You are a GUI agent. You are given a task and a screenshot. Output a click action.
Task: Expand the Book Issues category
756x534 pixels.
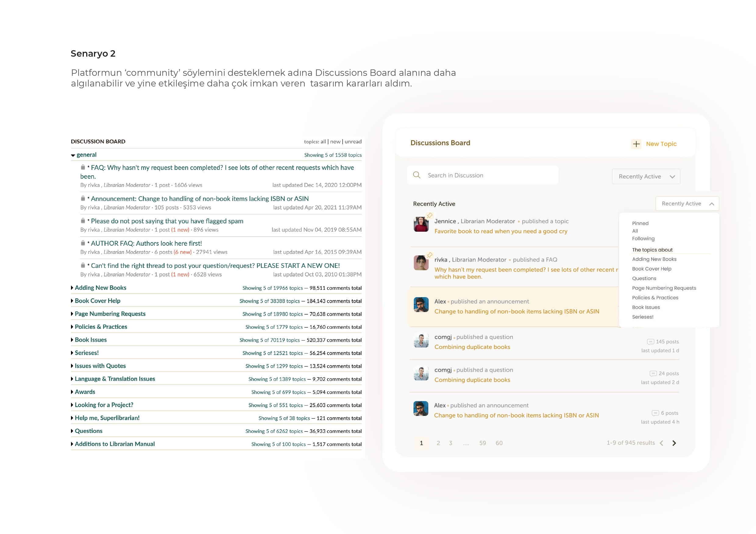72,340
